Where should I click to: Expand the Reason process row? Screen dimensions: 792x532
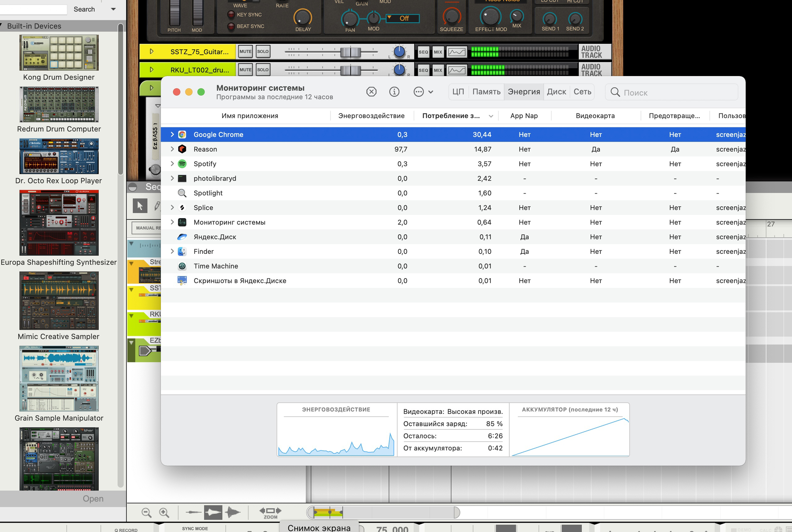pyautogui.click(x=172, y=149)
